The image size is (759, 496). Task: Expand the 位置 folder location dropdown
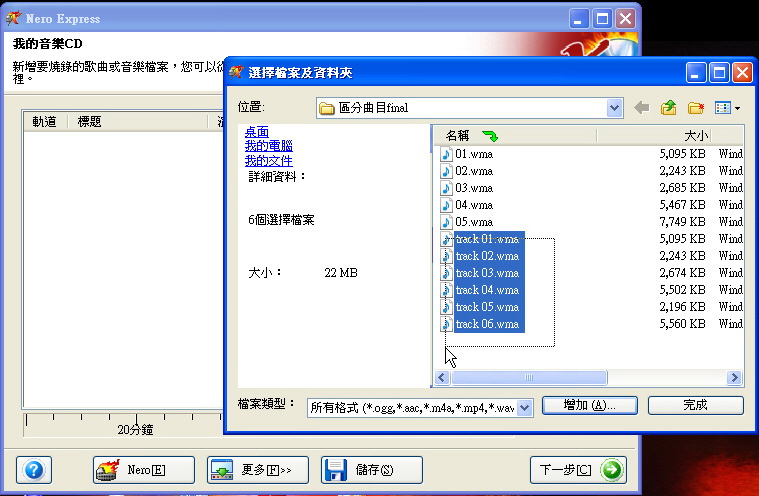[614, 108]
